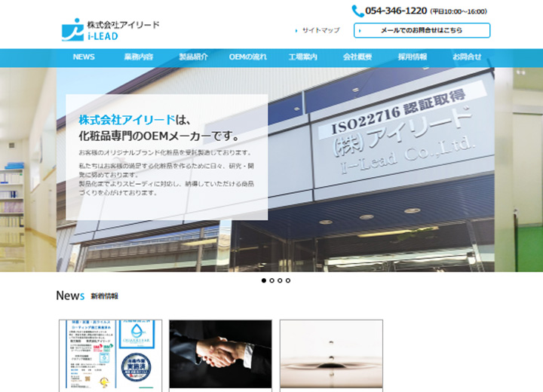Open 工場案内 menu item

[x=302, y=57]
